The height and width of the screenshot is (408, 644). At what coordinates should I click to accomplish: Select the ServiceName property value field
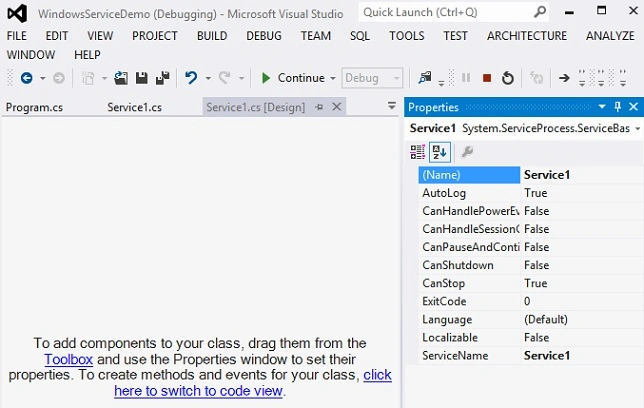pyautogui.click(x=581, y=355)
